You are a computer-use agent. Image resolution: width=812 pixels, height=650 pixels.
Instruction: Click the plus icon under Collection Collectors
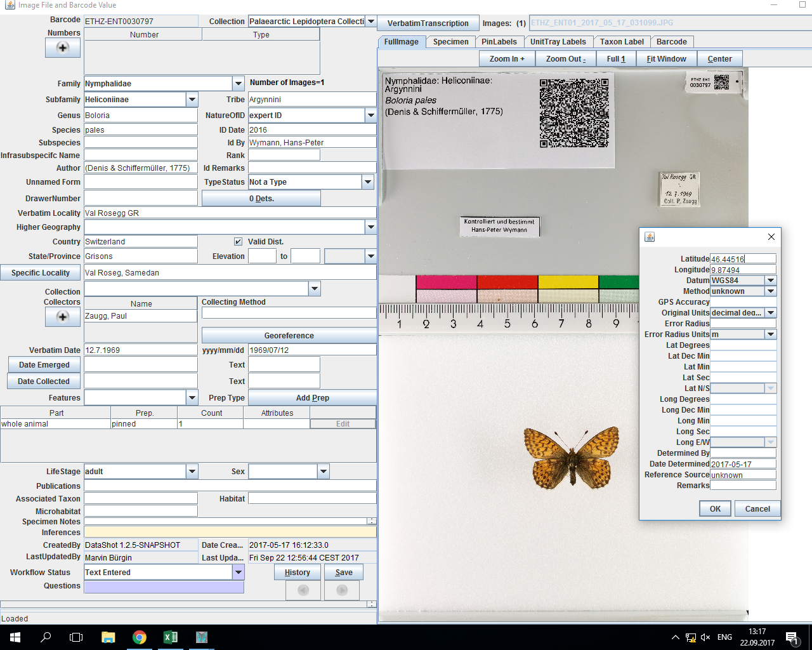(x=62, y=317)
